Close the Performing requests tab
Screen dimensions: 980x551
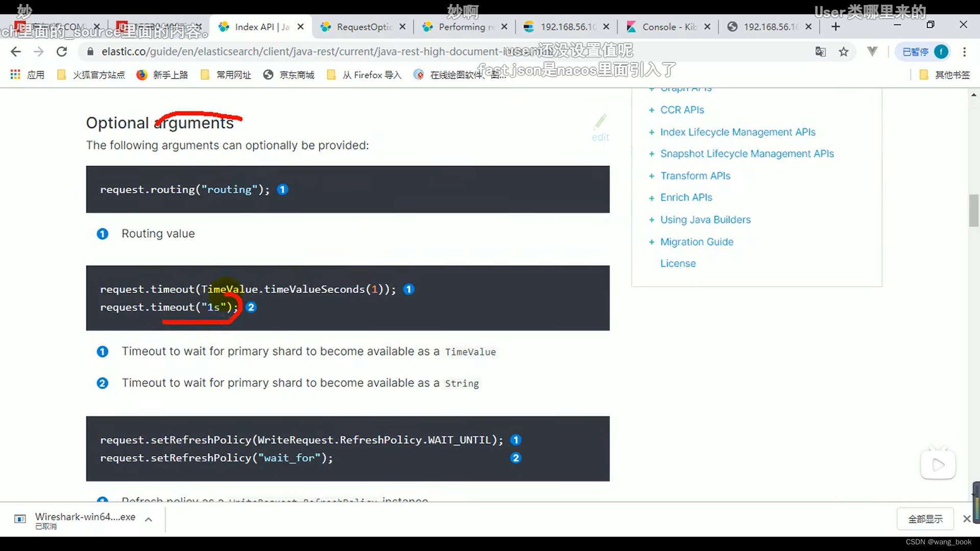(504, 27)
